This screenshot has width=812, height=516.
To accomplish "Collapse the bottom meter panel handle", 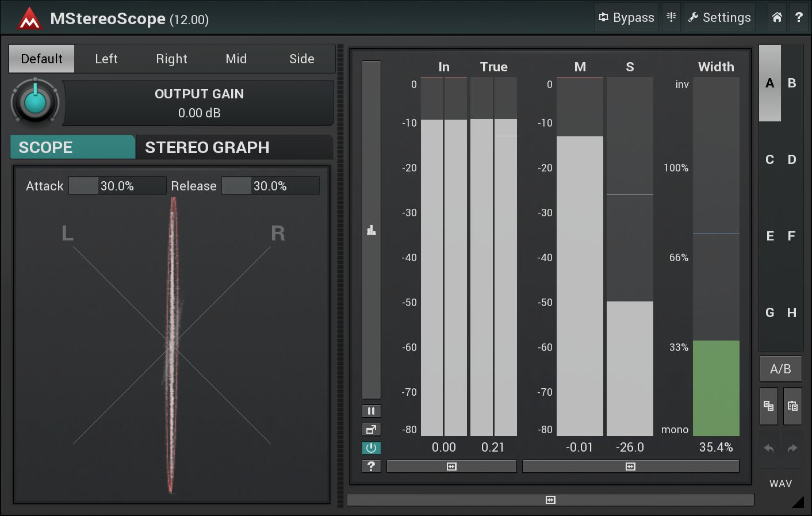I will [x=550, y=500].
